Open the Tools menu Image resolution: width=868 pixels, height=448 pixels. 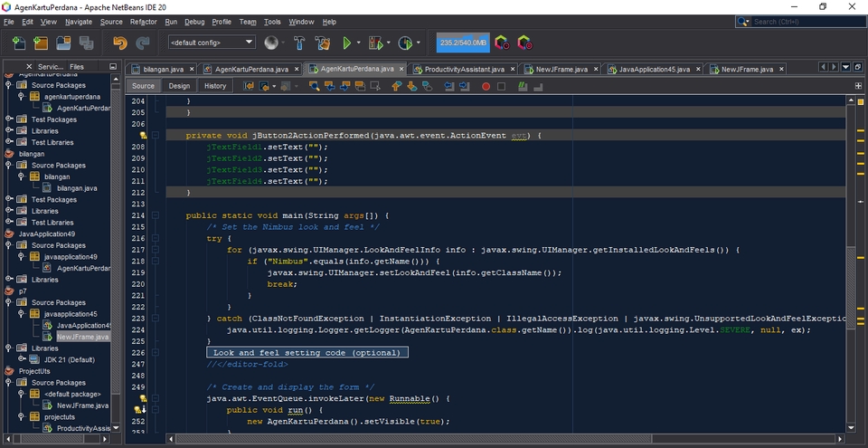tap(272, 22)
